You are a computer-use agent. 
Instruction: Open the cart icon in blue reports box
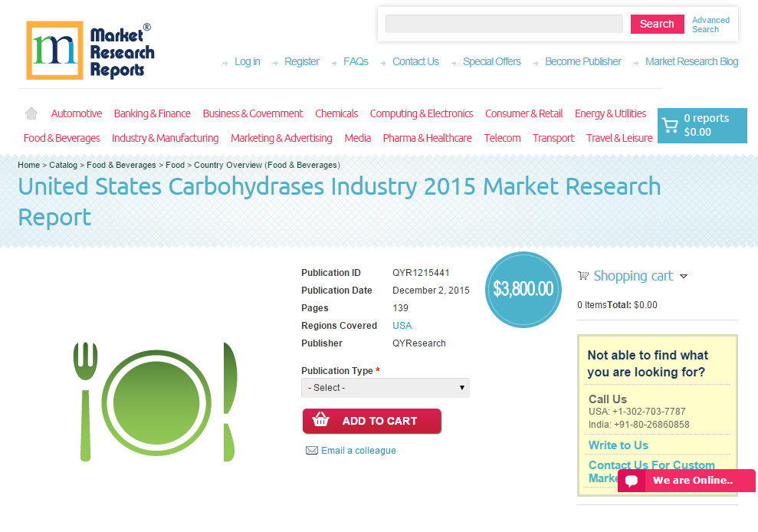(x=670, y=125)
